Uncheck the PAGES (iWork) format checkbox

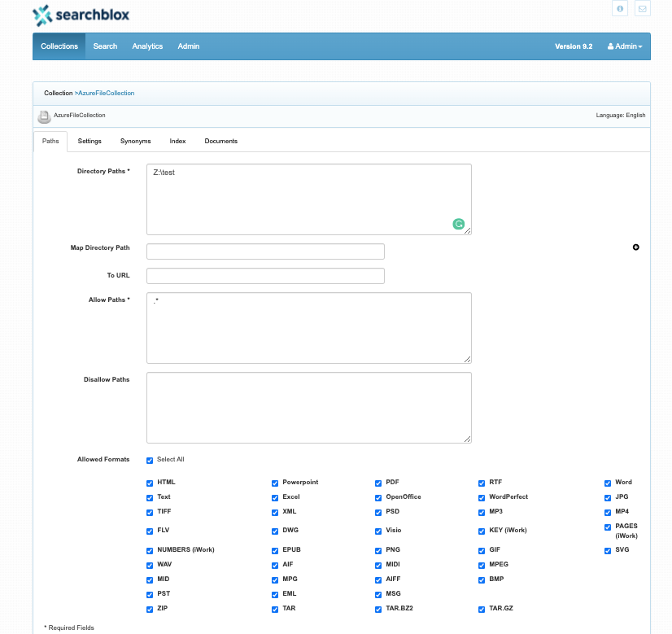pos(608,527)
